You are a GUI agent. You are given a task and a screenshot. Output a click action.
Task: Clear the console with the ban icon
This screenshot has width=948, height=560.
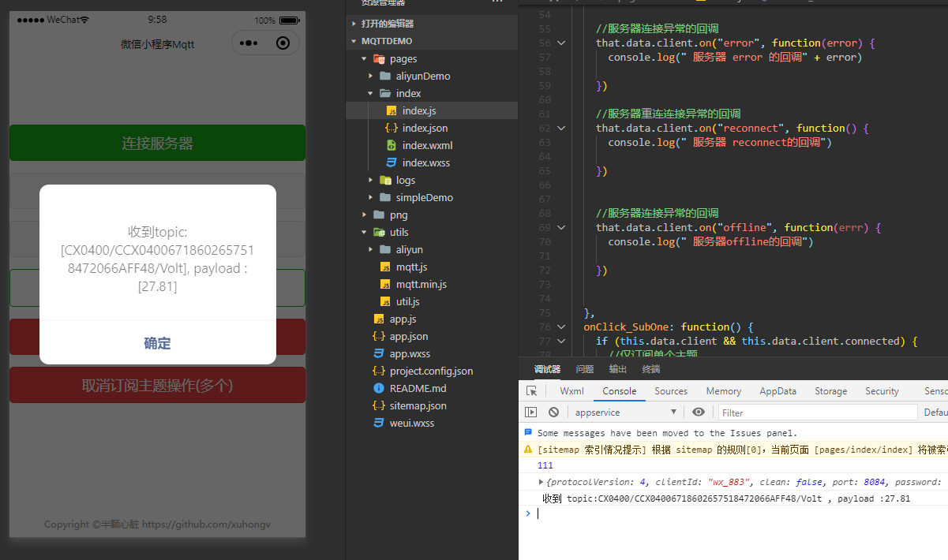click(x=554, y=412)
